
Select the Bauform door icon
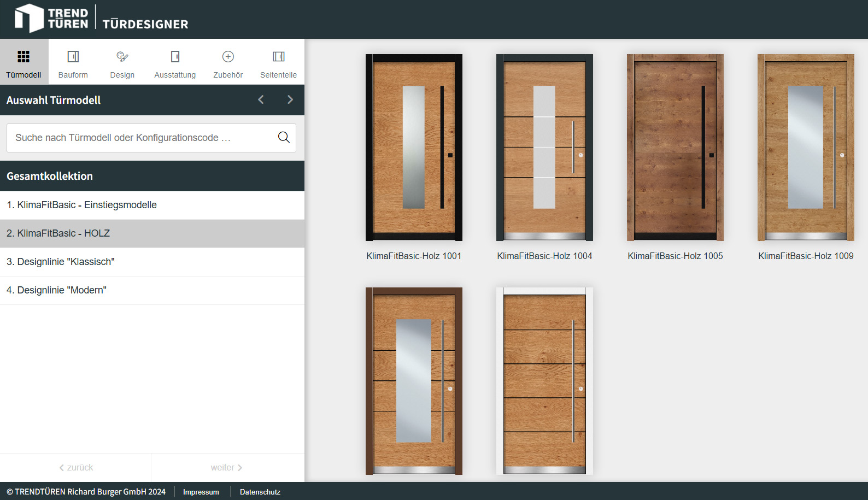pos(73,57)
